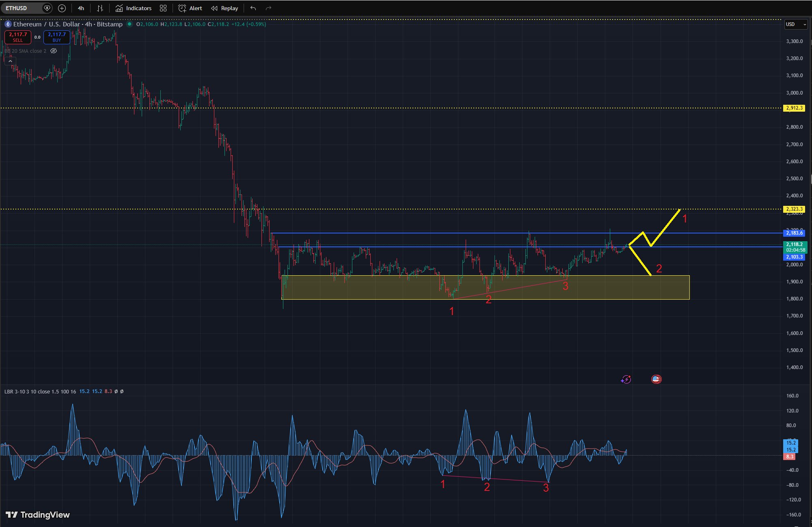Image resolution: width=812 pixels, height=527 pixels.
Task: Open the bar chart style selector
Action: coord(100,8)
